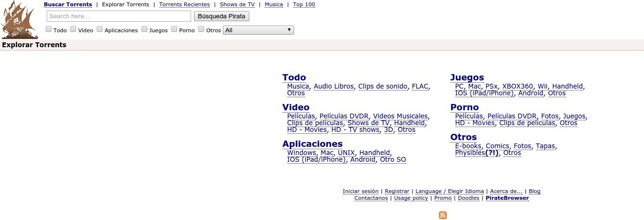Screen dimensions: 644x220
Task: Read the Usage policy link
Action: pyautogui.click(x=411, y=198)
